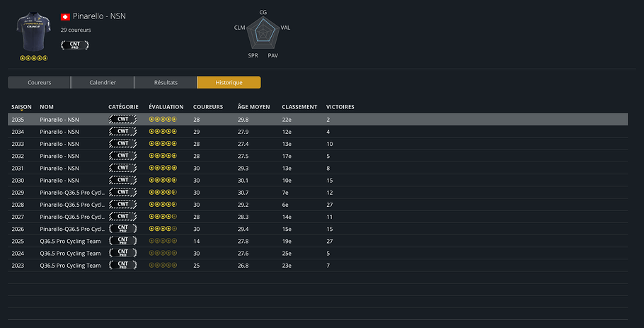Click the Swiss flag icon
The width and height of the screenshot is (644, 328).
(65, 17)
